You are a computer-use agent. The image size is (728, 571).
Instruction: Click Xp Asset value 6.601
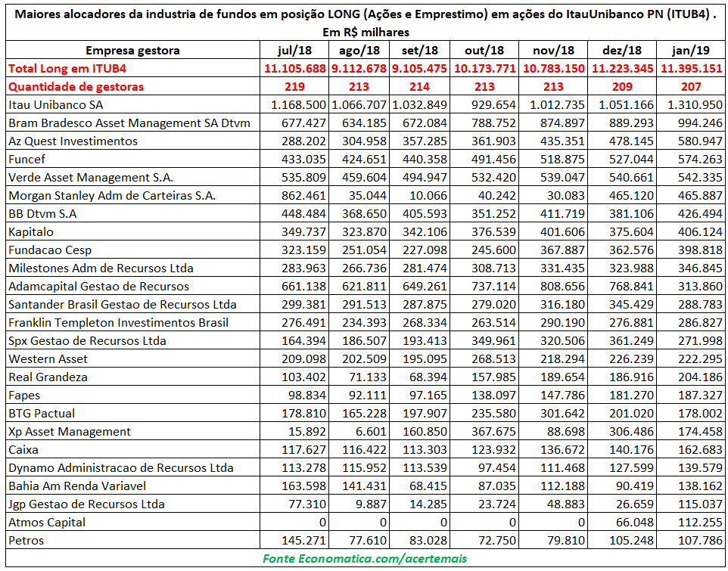(370, 432)
